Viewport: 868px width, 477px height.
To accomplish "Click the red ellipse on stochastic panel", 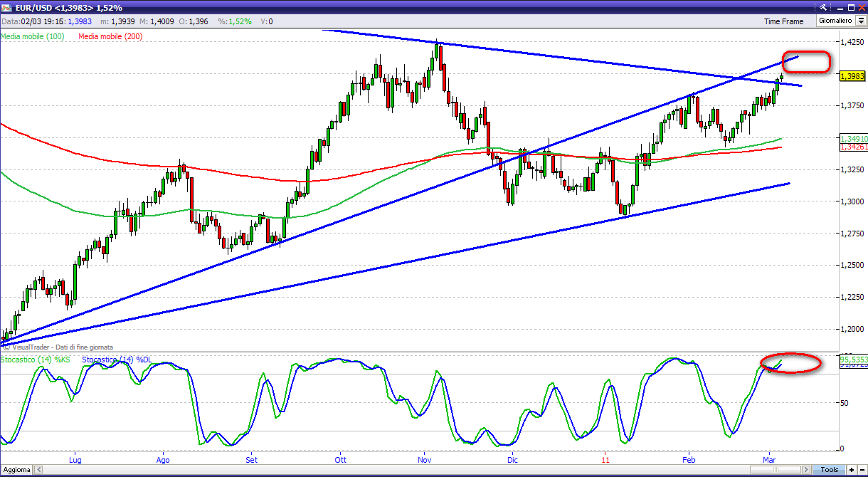I will (790, 362).
